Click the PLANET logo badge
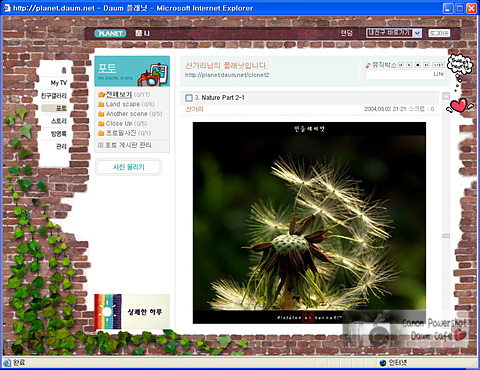This screenshot has width=480, height=370. click(110, 33)
